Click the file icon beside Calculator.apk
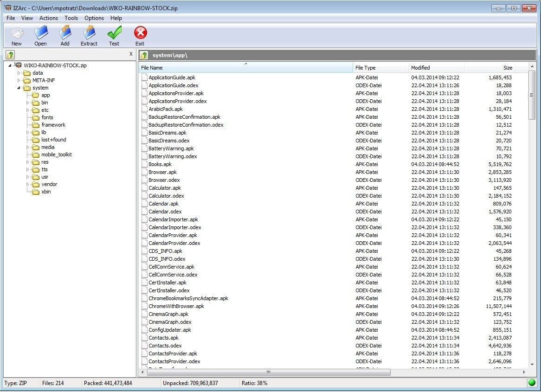Viewport: 541px width, 392px height. pos(145,188)
